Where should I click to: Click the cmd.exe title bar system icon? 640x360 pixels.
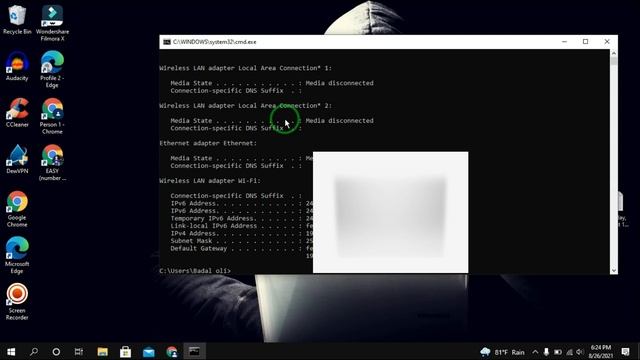(x=167, y=42)
